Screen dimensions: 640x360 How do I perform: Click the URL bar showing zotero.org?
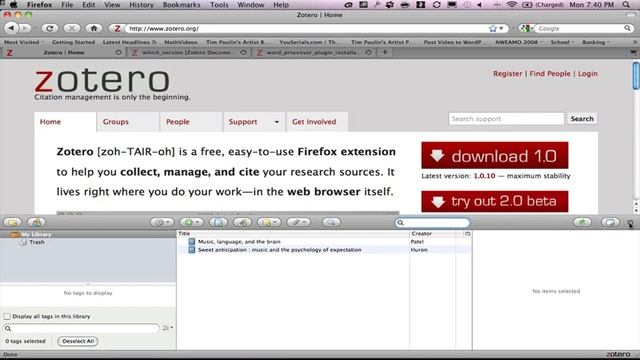(306, 29)
